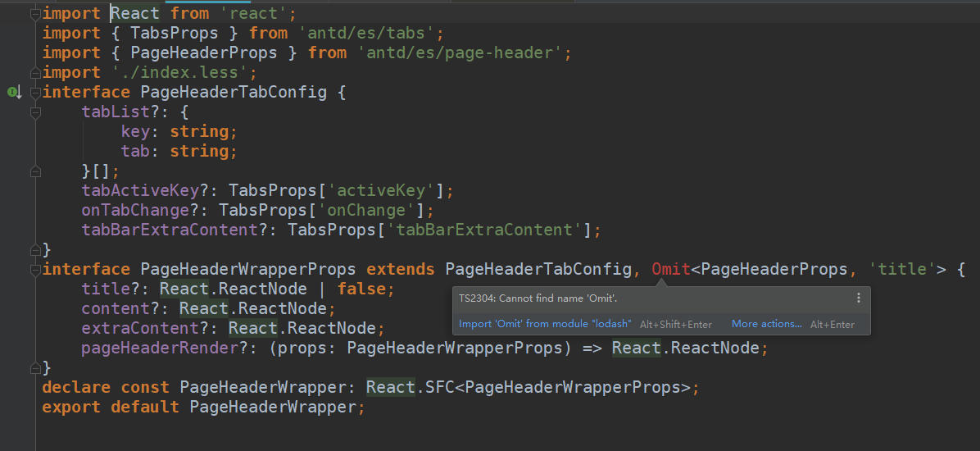Click the 'react' module string
Screen dimensions: 980x451
point(252,13)
